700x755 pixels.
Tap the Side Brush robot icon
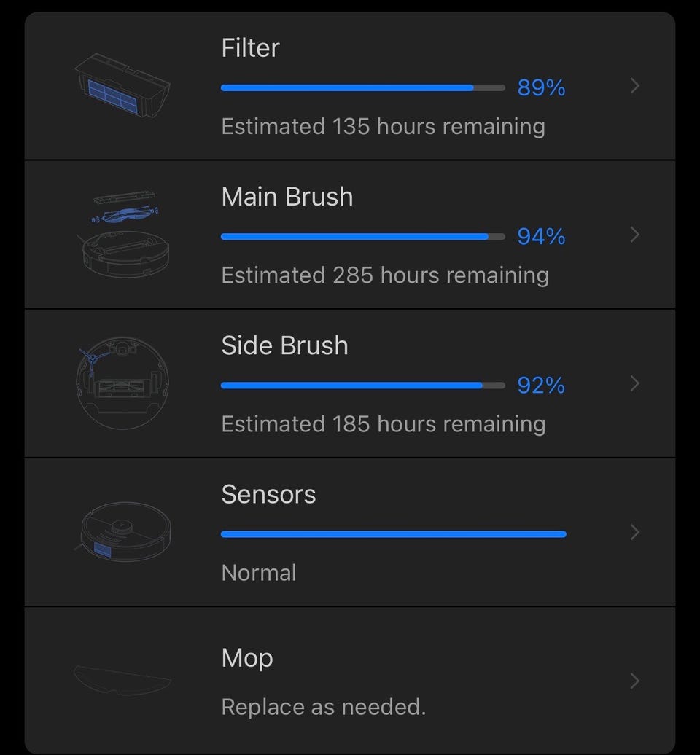pos(122,383)
